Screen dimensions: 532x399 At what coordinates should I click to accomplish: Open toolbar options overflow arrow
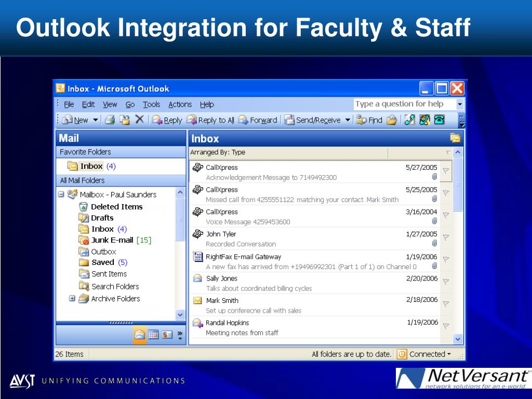click(x=461, y=121)
